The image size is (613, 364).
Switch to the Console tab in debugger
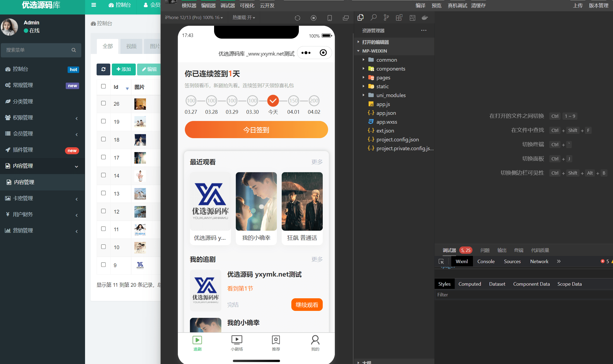[x=486, y=262]
